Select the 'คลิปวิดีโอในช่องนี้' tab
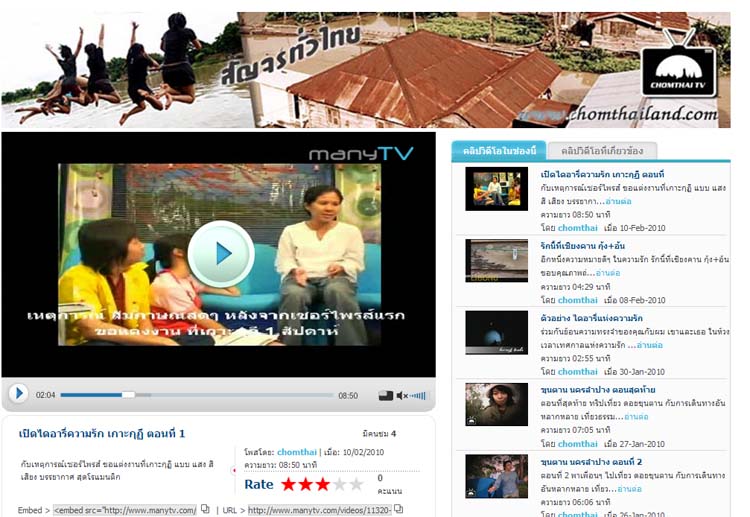Image resolution: width=750 pixels, height=517 pixels. [499, 151]
